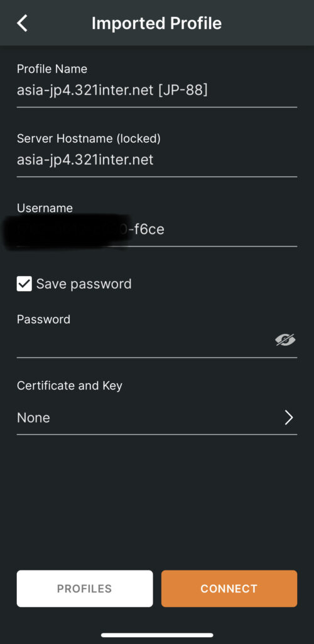This screenshot has height=644, width=314.
Task: Uncheck the Save password checkbox
Action: pyautogui.click(x=24, y=284)
